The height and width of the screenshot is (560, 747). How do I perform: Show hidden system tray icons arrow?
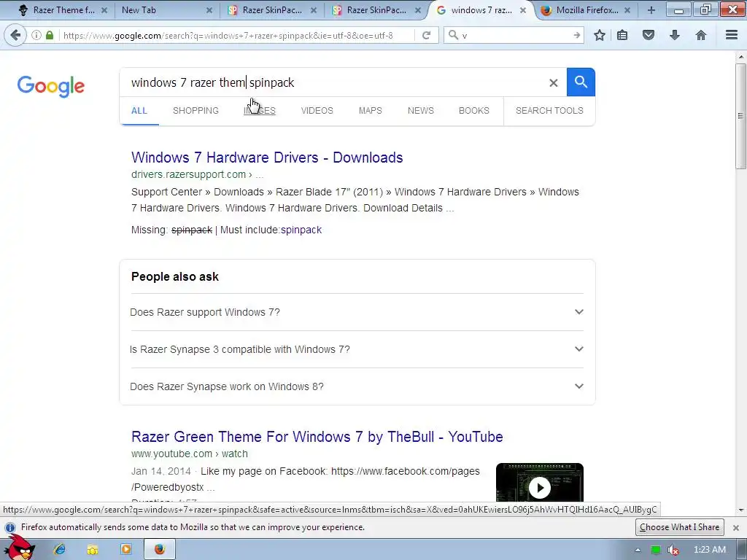coord(638,550)
